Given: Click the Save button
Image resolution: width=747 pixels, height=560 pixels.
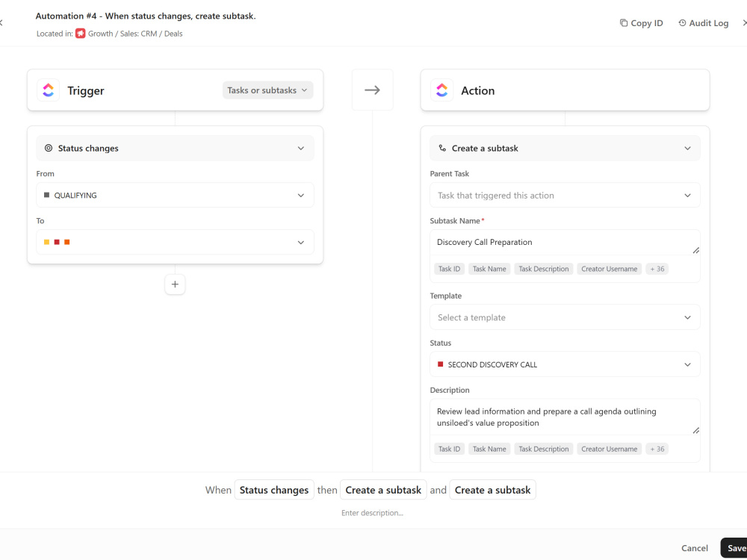Looking at the screenshot, I should point(734,548).
